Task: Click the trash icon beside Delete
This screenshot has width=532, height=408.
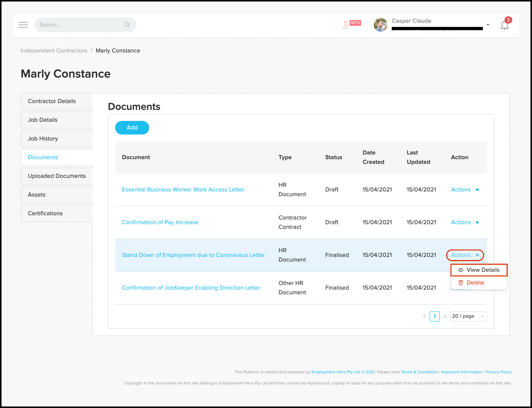Action: coord(460,283)
